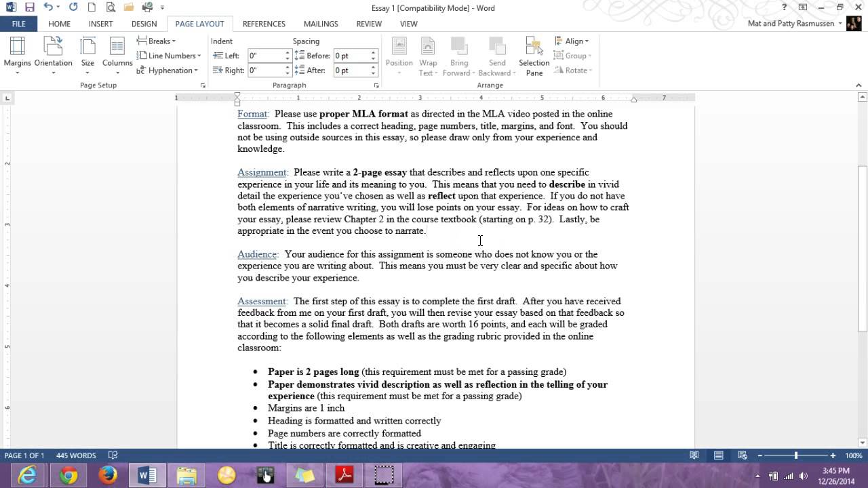Click the Bring Forward button
Image resolution: width=868 pixels, height=488 pixels.
pyautogui.click(x=459, y=56)
